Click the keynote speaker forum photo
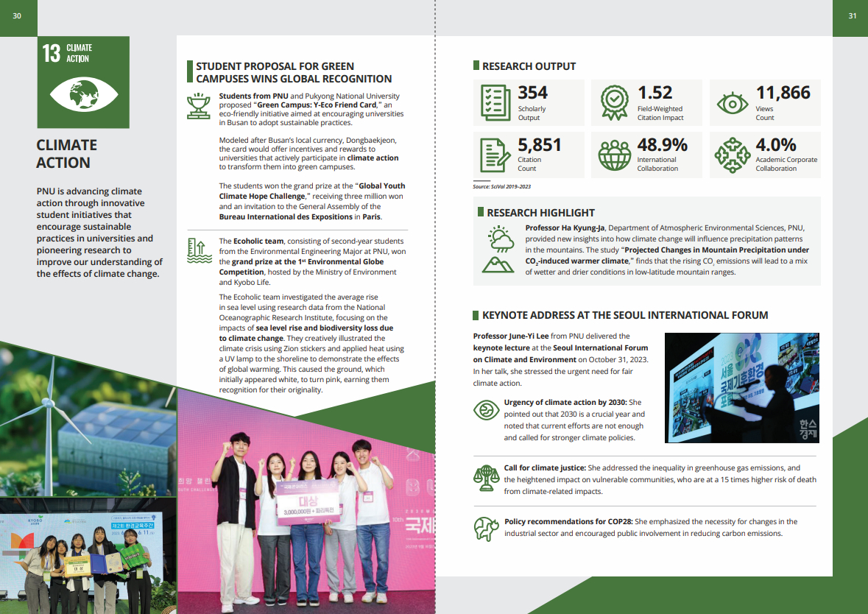The image size is (868, 614). point(741,388)
